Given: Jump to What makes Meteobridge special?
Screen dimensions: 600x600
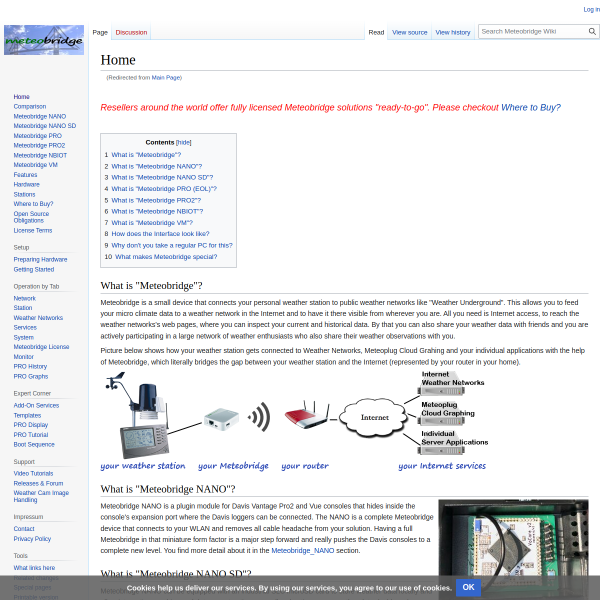Looking at the screenshot, I should pos(166,257).
